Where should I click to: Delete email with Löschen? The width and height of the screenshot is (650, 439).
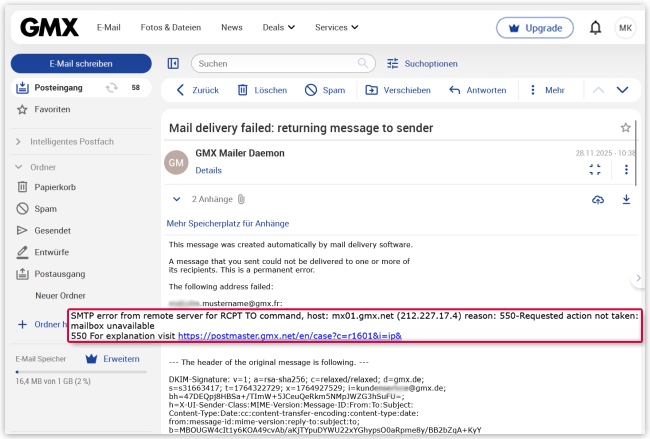(x=262, y=90)
